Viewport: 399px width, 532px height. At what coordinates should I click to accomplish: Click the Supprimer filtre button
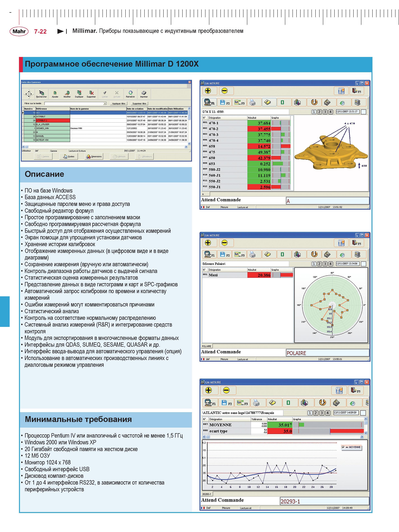pyautogui.click(x=139, y=104)
